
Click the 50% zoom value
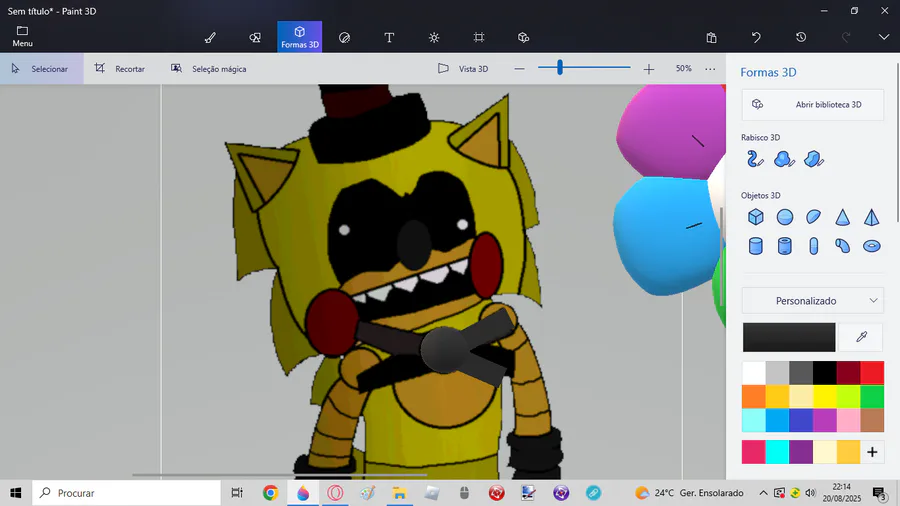(684, 68)
